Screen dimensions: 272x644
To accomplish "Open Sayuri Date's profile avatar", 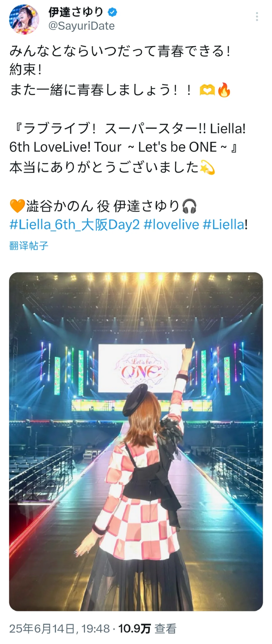I will [24, 19].
